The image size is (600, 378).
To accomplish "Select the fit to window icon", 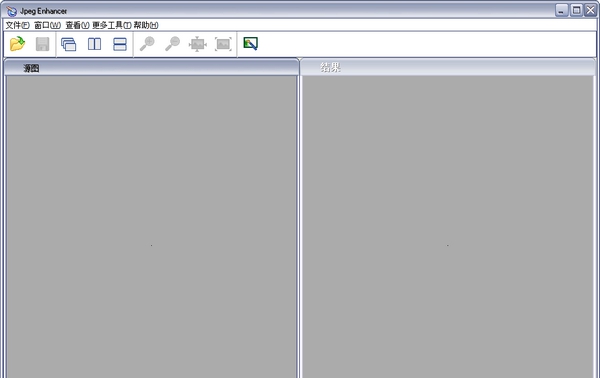I will click(223, 44).
